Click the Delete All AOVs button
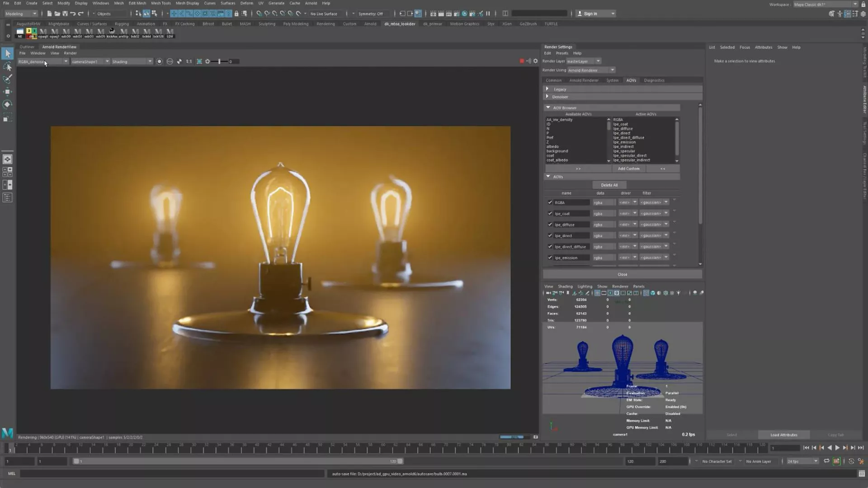This screenshot has width=868, height=488. point(609,185)
